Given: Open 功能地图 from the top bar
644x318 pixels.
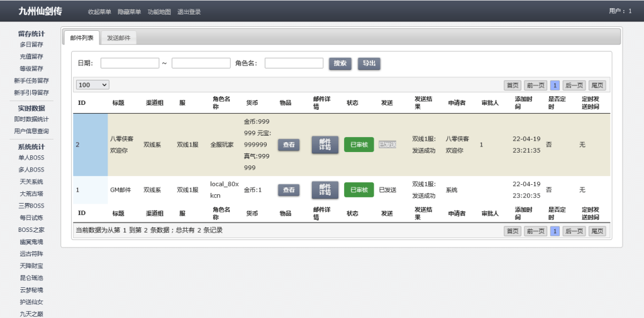Looking at the screenshot, I should coord(159,12).
